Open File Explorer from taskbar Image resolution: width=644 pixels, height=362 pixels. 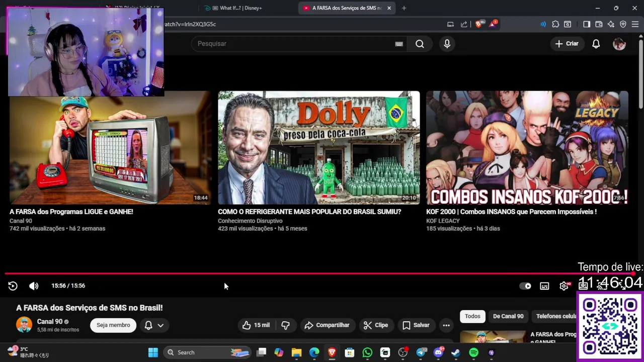click(296, 352)
